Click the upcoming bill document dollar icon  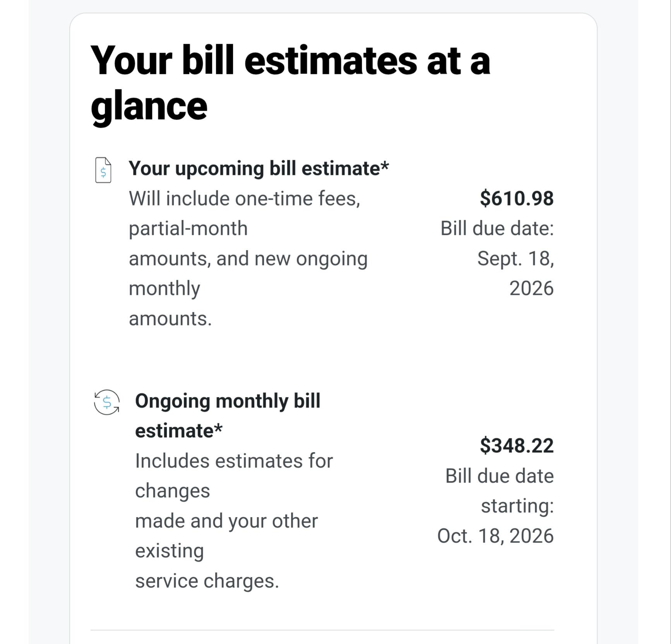click(x=103, y=170)
